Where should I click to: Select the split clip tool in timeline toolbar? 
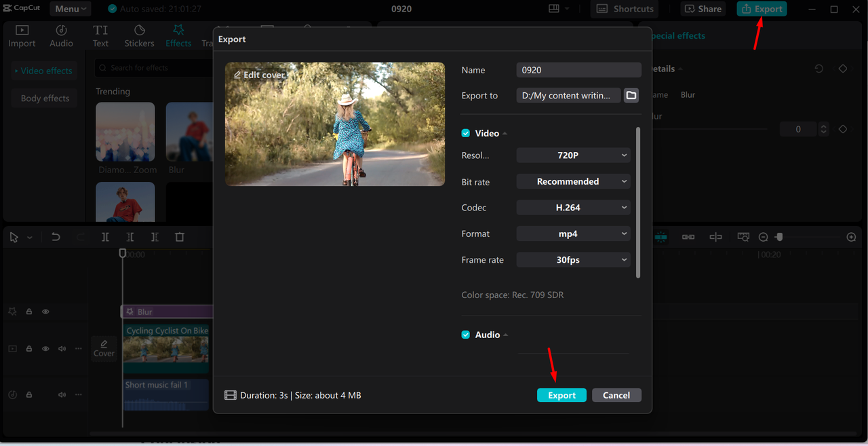click(x=105, y=237)
